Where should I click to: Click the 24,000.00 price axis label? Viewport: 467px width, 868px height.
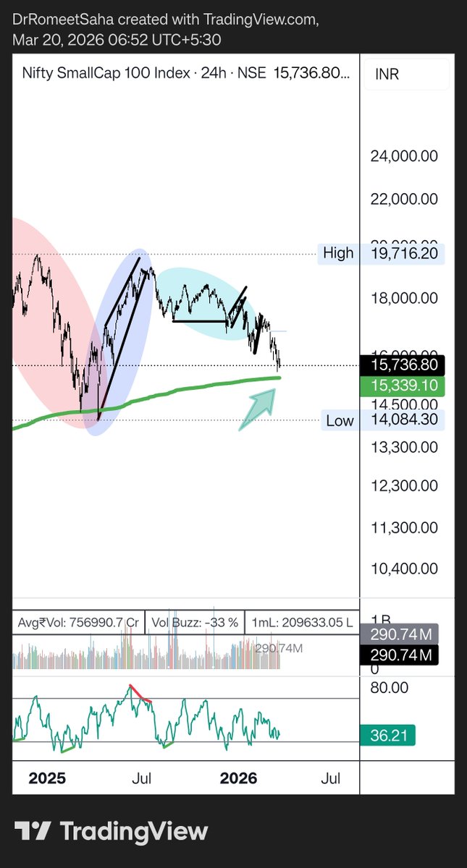click(404, 156)
